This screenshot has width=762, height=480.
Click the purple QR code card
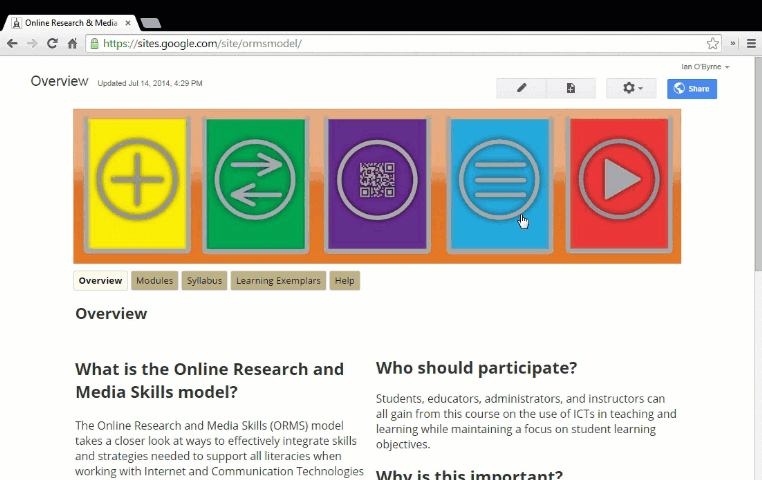click(x=377, y=185)
